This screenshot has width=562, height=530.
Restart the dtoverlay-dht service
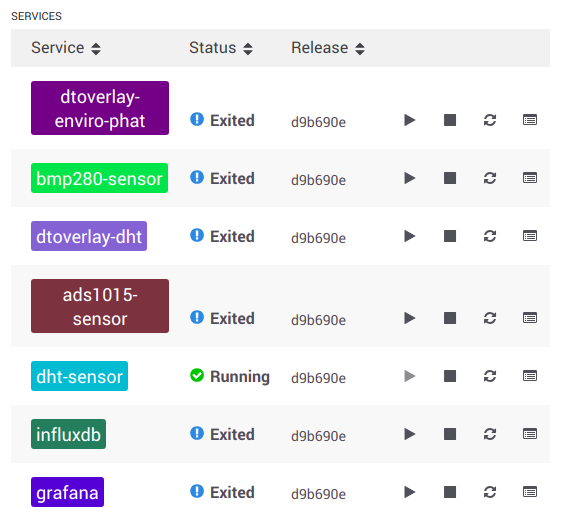(490, 236)
